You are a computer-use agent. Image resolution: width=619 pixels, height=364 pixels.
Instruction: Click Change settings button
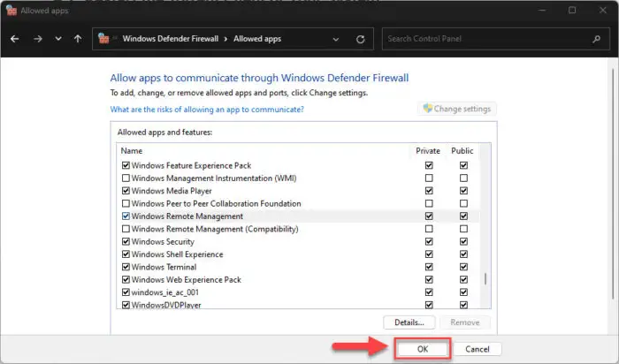tap(457, 109)
